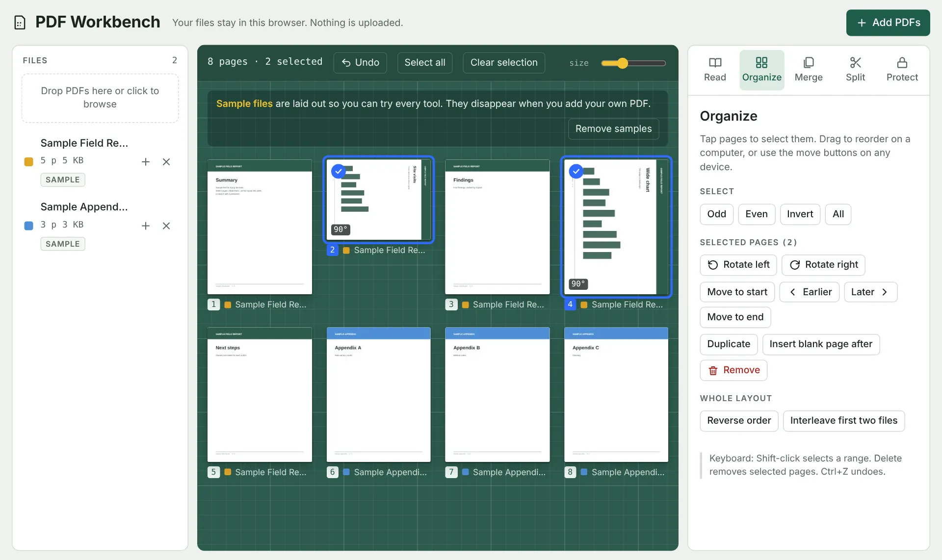The image size is (942, 560).
Task: Click Remove samples button
Action: (613, 128)
